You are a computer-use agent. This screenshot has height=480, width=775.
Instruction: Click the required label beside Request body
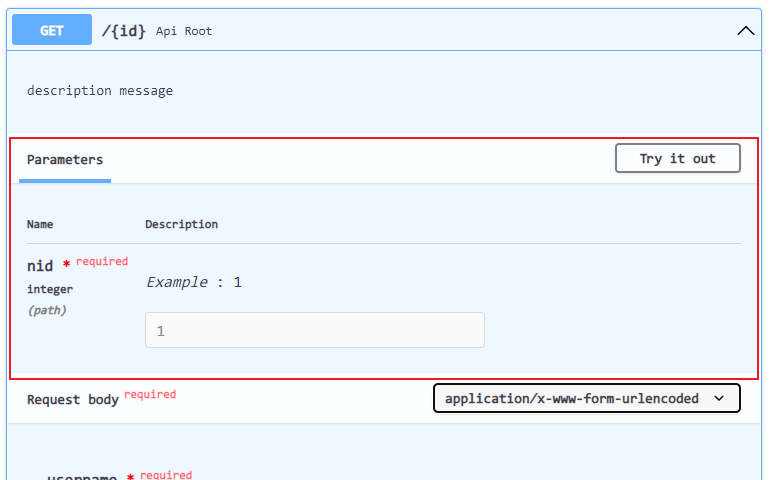[x=150, y=395]
